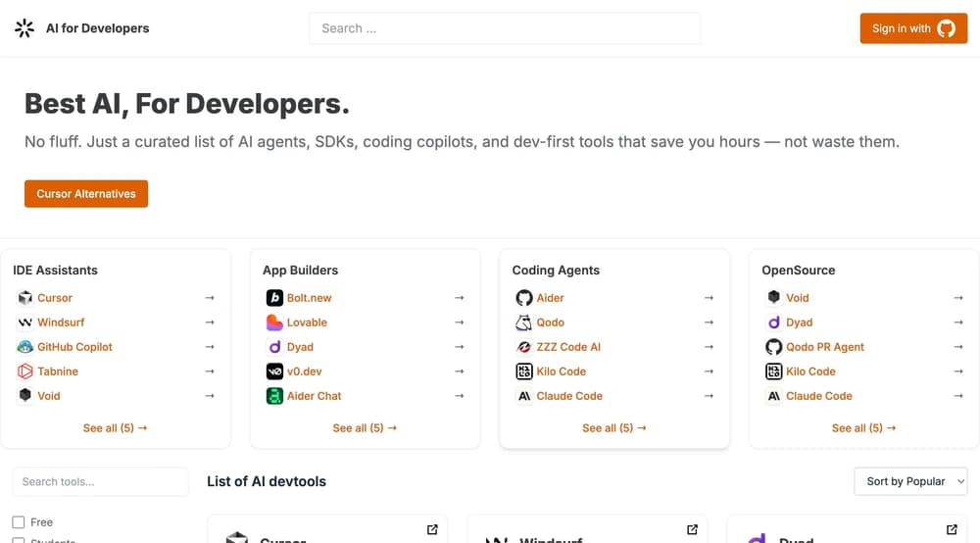Open the Tabnine link
Viewport: 980px width, 543px height.
tap(58, 371)
